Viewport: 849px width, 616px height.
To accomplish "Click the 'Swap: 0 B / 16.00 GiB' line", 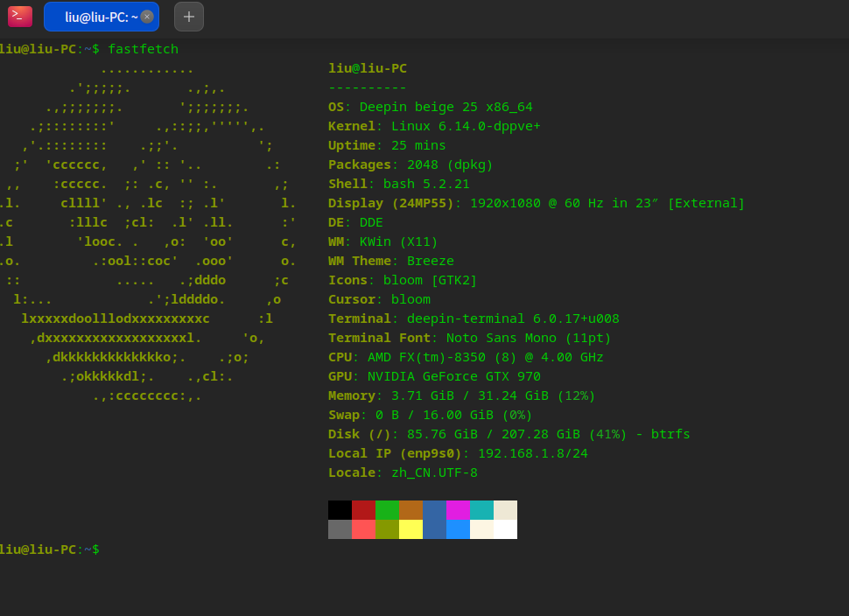I will 431,415.
